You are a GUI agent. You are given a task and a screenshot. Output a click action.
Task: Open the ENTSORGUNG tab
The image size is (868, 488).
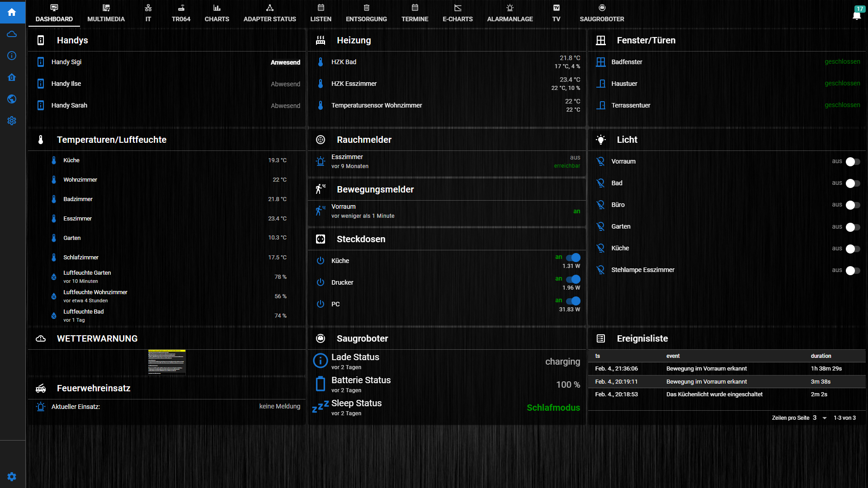coord(367,13)
